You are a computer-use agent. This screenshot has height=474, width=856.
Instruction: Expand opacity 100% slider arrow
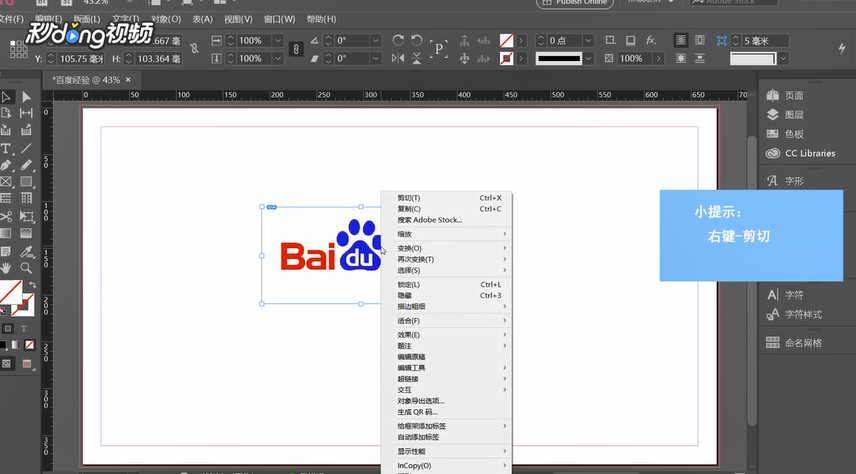659,58
